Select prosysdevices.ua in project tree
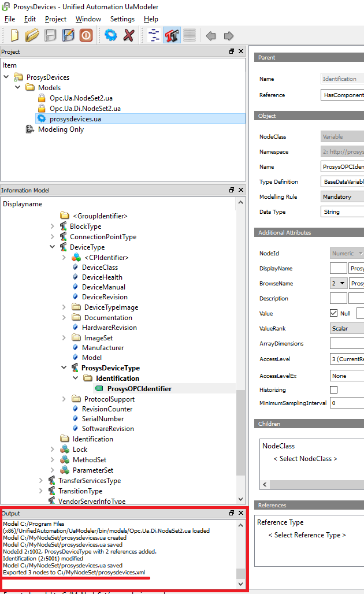This screenshot has width=364, height=594. coord(75,118)
